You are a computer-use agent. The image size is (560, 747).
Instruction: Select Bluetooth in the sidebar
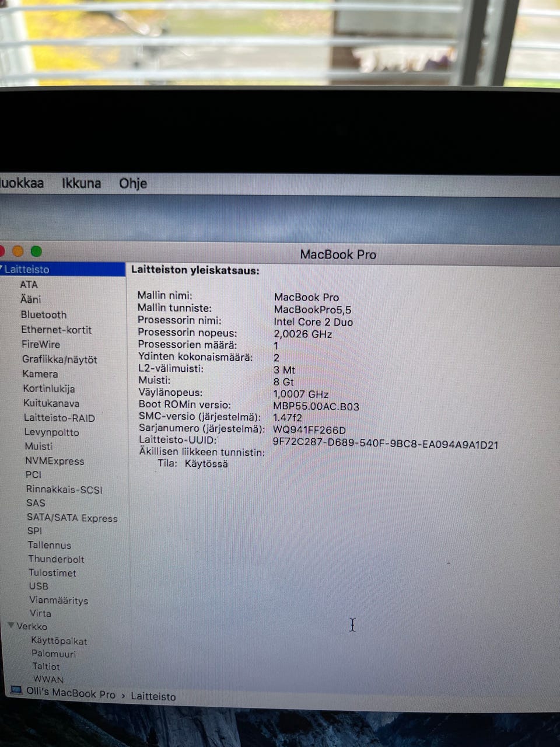(x=44, y=315)
